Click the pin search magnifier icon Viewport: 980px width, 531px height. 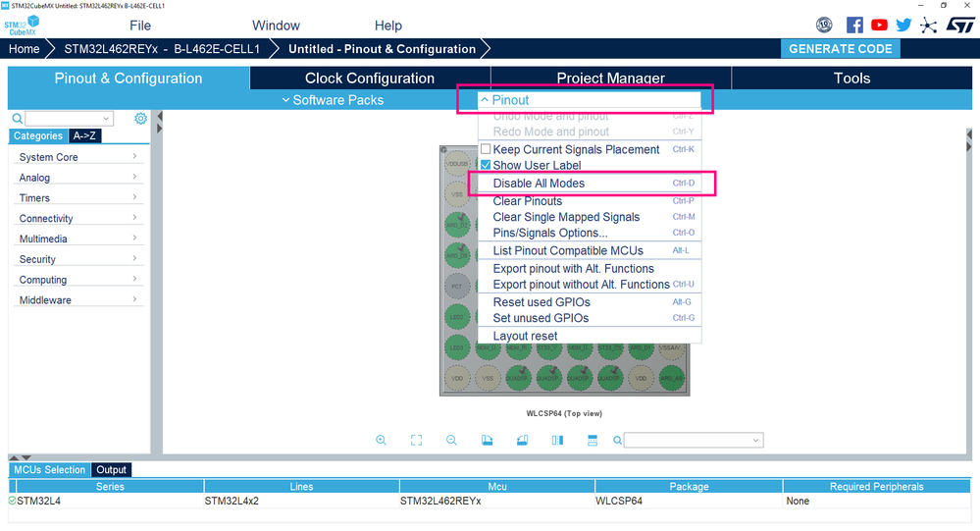pyautogui.click(x=617, y=441)
